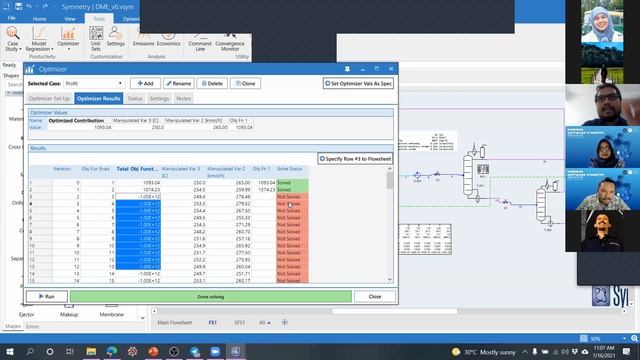Click the Clone case button
Image resolution: width=640 pixels, height=360 pixels.
[245, 83]
